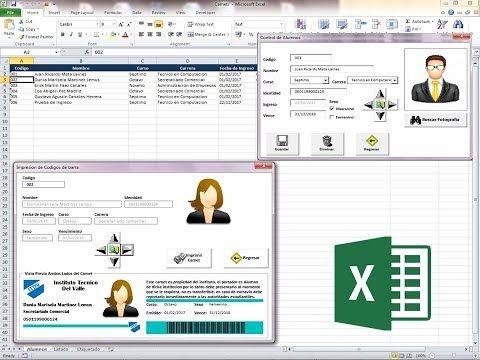Open the Carrera dropdown in Control de Alumnos

coord(395,80)
